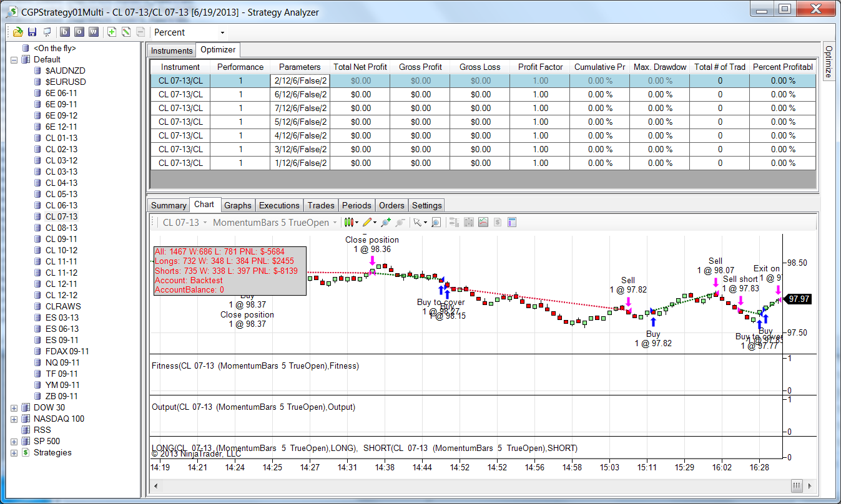Click the 'o' toolbar button

pyautogui.click(x=79, y=32)
